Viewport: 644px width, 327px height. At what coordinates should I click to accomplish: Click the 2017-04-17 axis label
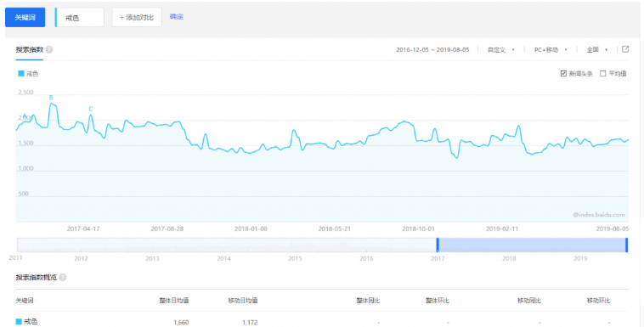(x=83, y=228)
